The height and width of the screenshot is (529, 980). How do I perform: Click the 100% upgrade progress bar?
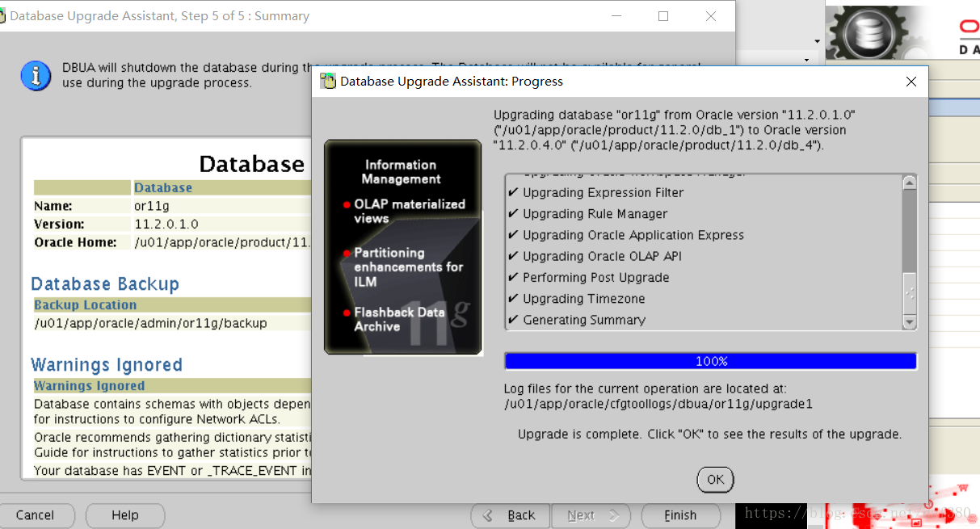pyautogui.click(x=710, y=361)
